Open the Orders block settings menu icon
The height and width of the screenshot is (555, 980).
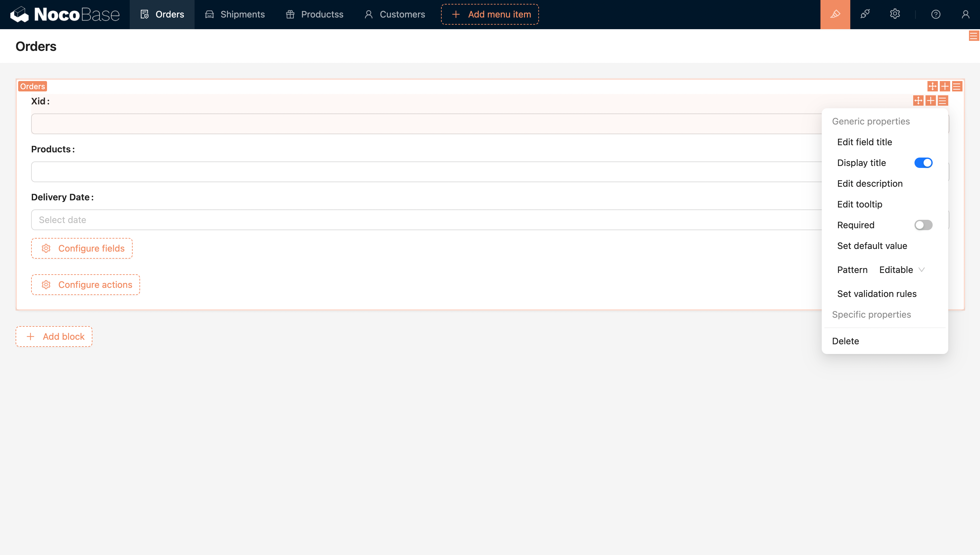[957, 86]
